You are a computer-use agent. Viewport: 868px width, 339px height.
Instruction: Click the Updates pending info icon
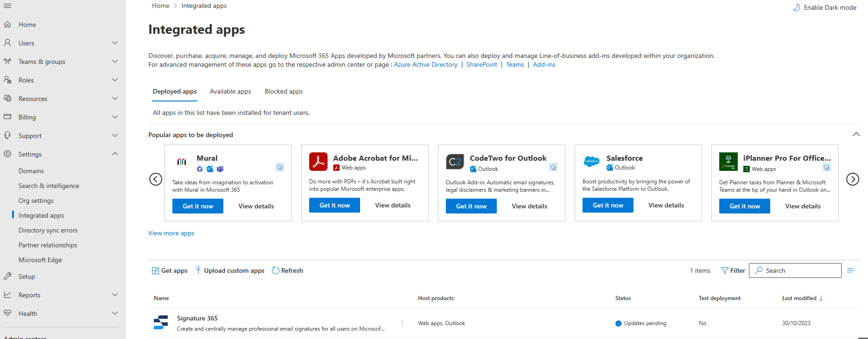coord(618,323)
